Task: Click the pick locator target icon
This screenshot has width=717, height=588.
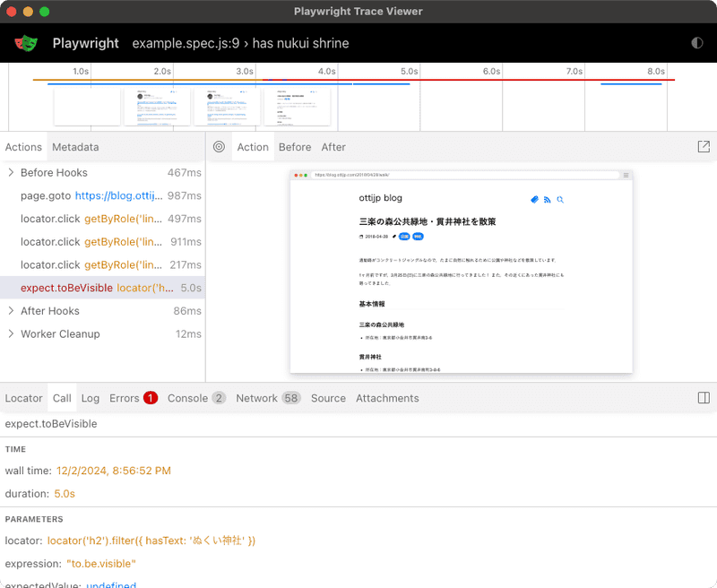Action: pyautogui.click(x=219, y=147)
